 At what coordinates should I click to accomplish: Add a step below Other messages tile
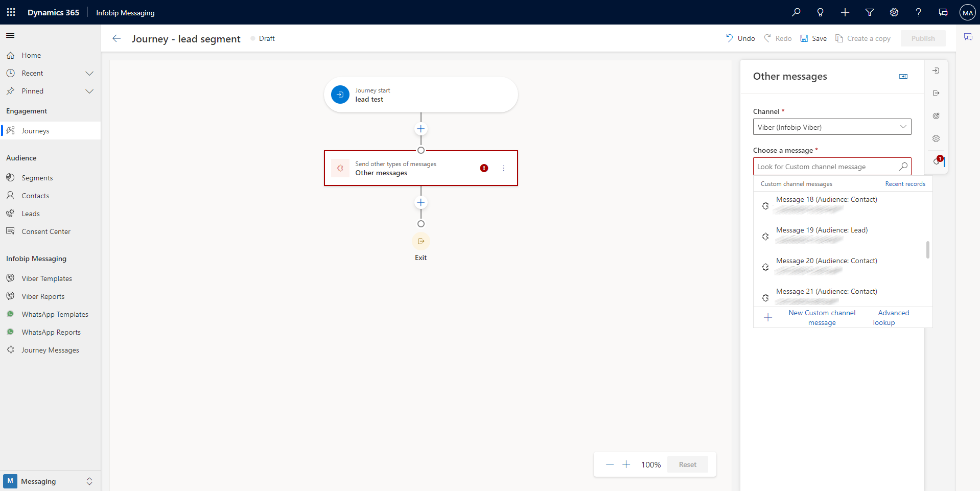(421, 202)
